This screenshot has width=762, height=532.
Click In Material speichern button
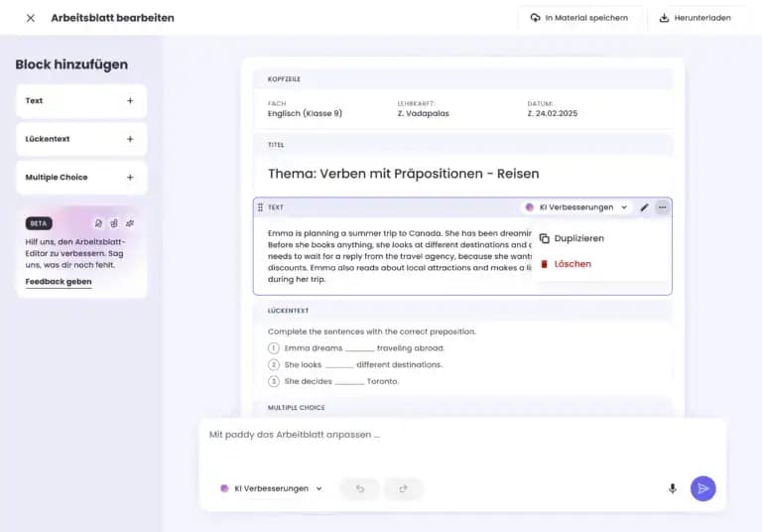click(x=579, y=18)
